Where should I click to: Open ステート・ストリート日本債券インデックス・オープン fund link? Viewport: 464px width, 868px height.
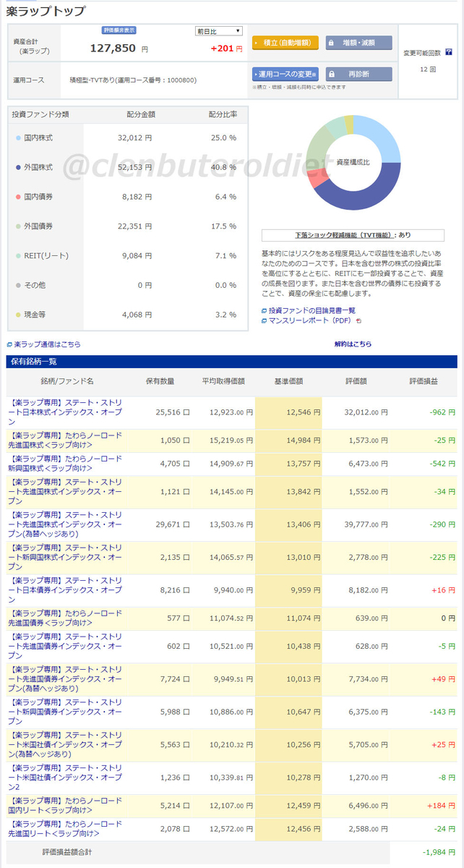pos(65,590)
